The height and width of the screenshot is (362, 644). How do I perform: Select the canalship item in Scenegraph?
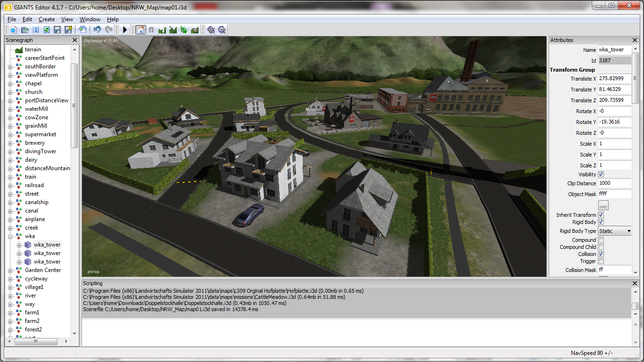37,202
